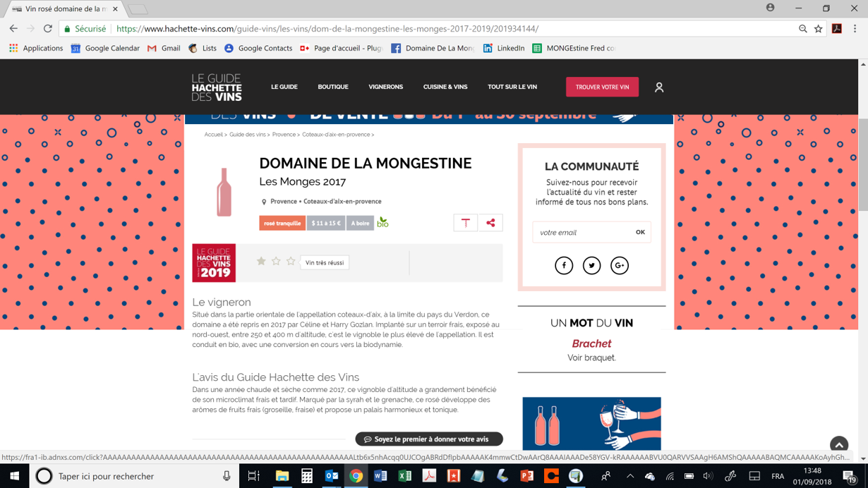Click the 11 à 15 € price tag
This screenshot has width=868, height=488.
click(x=326, y=223)
